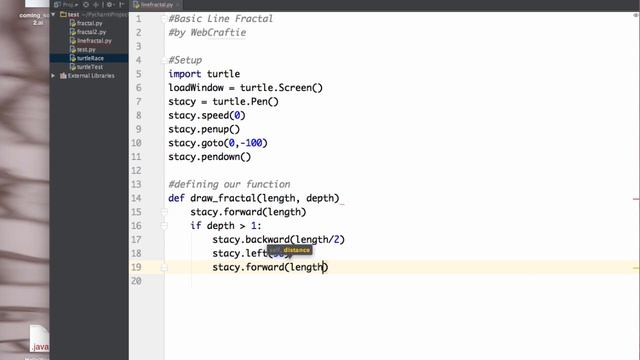Place cursor in '#Basic Line Fractal' comment

point(220,19)
